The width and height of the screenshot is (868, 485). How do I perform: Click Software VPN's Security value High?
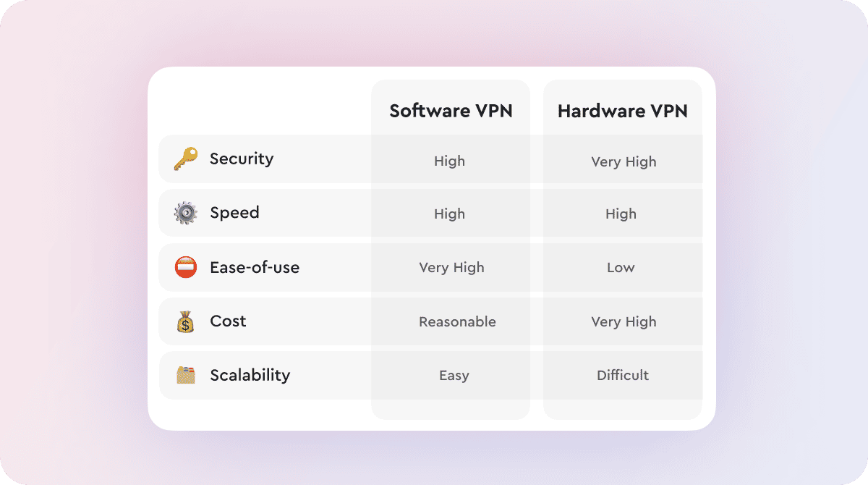click(x=449, y=161)
